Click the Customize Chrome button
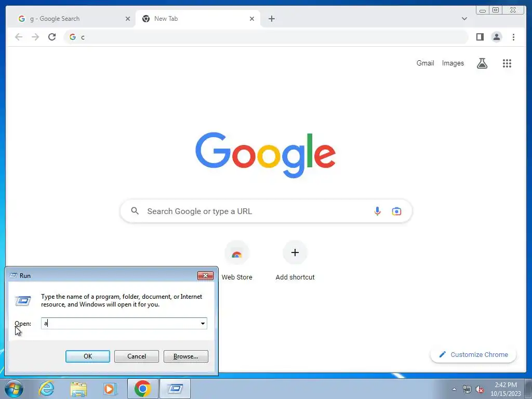 [x=473, y=354]
